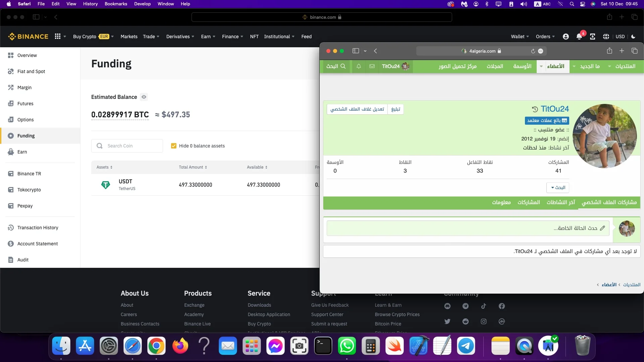Switch to the المشاركات profile tab
Image resolution: width=644 pixels, height=362 pixels.
529,202
